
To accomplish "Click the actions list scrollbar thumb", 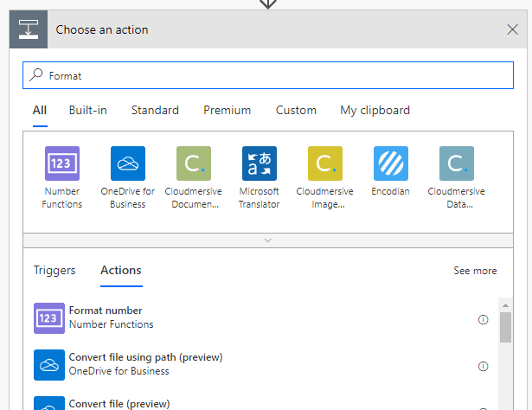I will [x=505, y=327].
